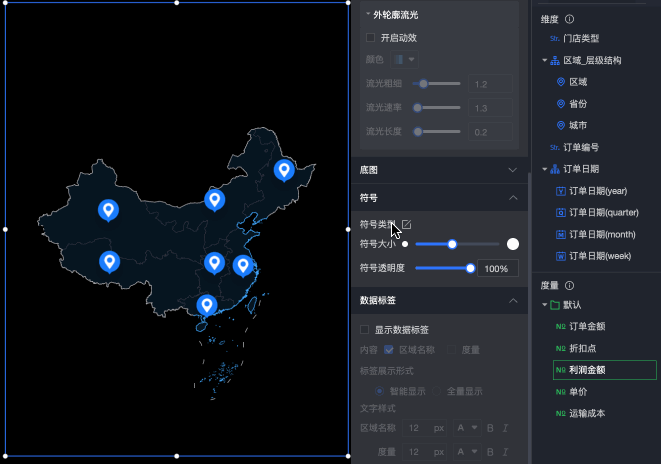
Task: Click the 流光长度 slider handle
Action: point(417,131)
